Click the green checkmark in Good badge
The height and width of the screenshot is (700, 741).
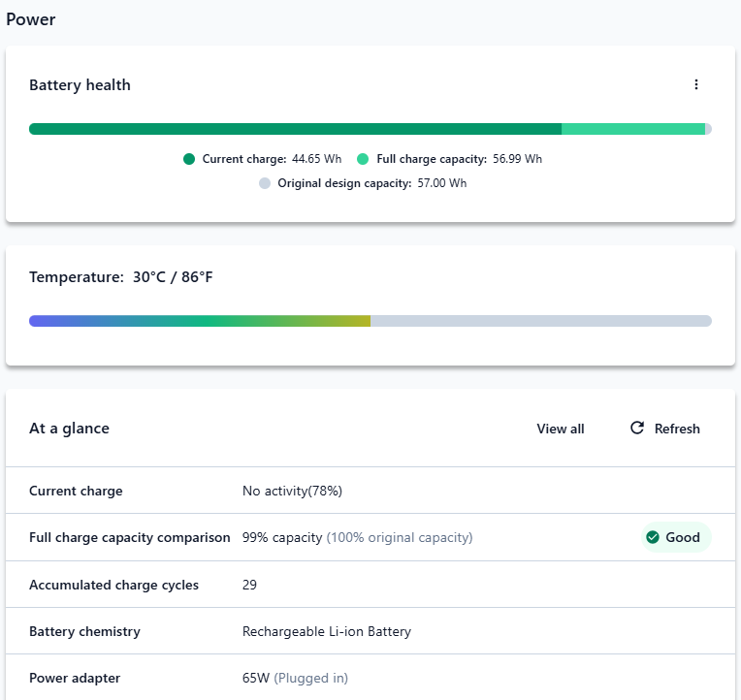pos(653,537)
